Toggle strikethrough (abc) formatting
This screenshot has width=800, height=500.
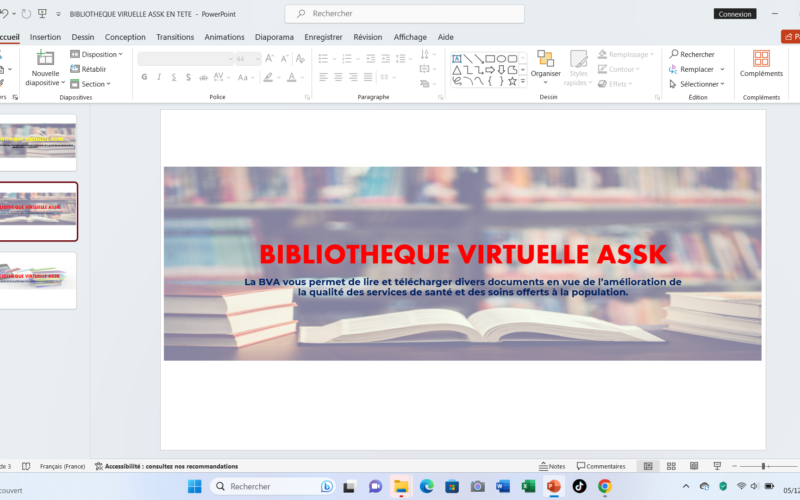[x=203, y=77]
